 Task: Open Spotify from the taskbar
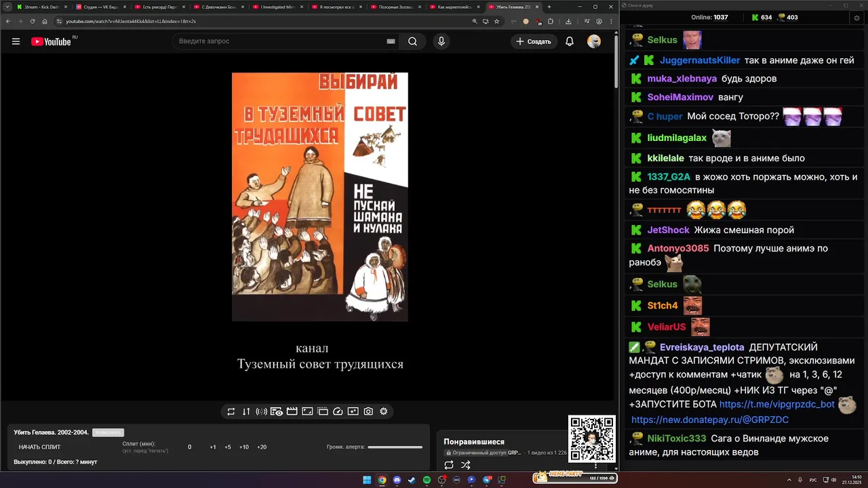(427, 480)
